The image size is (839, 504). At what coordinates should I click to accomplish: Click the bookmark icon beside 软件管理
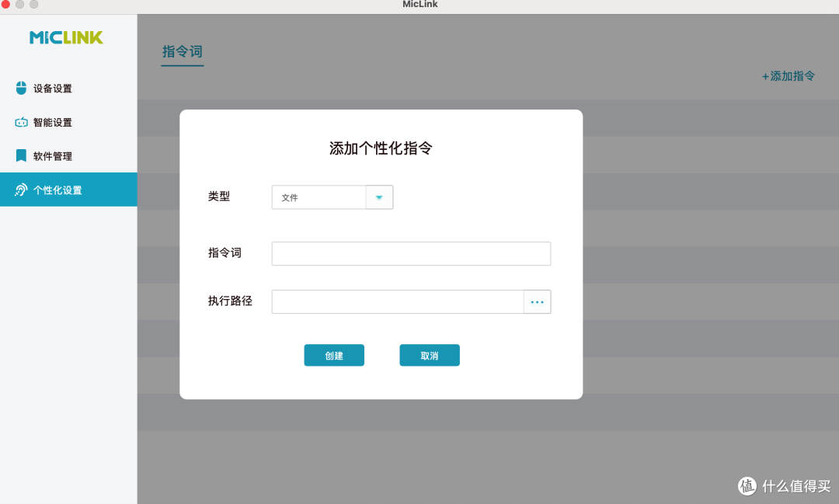(x=21, y=155)
